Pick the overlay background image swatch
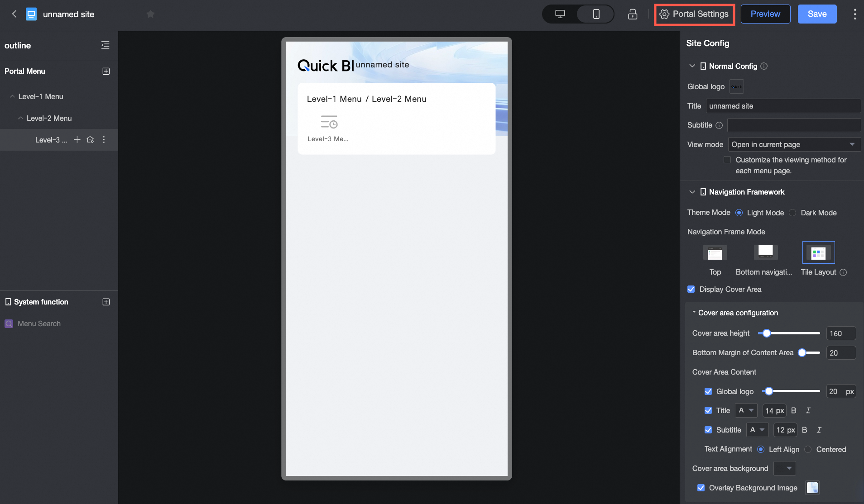 pyautogui.click(x=812, y=488)
